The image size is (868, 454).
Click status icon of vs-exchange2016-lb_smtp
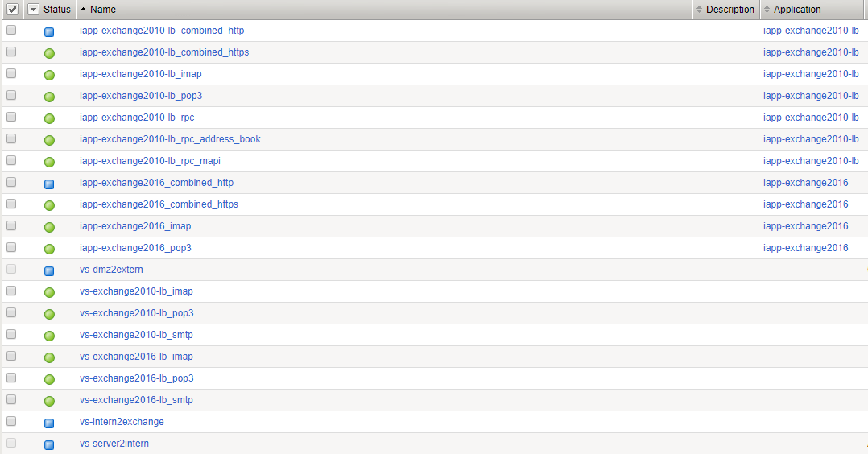pos(49,401)
